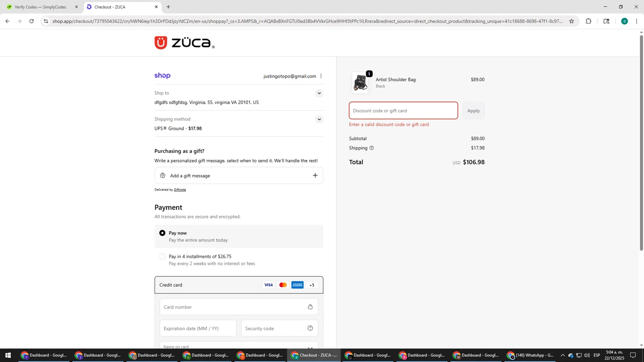Open account options next to the email
The height and width of the screenshot is (362, 644).
321,76
